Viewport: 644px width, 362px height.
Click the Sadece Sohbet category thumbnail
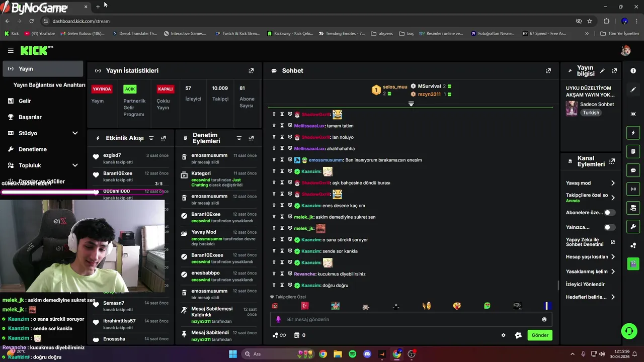click(x=572, y=108)
